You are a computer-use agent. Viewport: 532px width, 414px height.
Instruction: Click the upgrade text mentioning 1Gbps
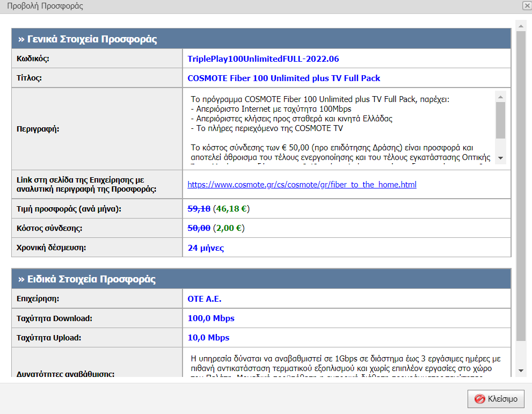[346, 359]
